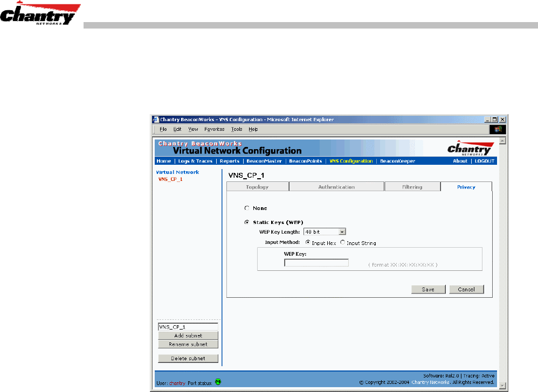Click the scrollbar down arrow
The image size is (538, 392).
click(502, 386)
